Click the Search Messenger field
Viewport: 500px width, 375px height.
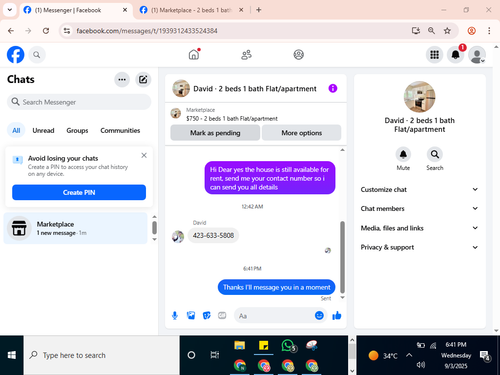tap(79, 102)
